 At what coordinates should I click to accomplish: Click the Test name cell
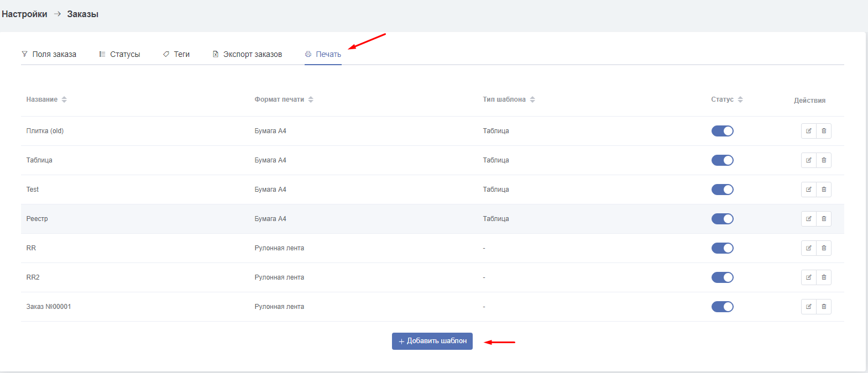click(x=33, y=190)
